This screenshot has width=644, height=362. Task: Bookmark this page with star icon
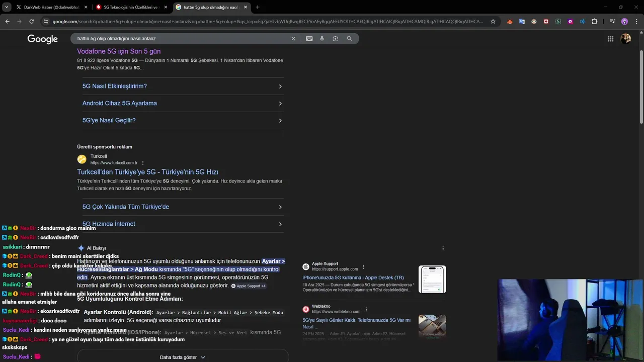[x=493, y=22]
